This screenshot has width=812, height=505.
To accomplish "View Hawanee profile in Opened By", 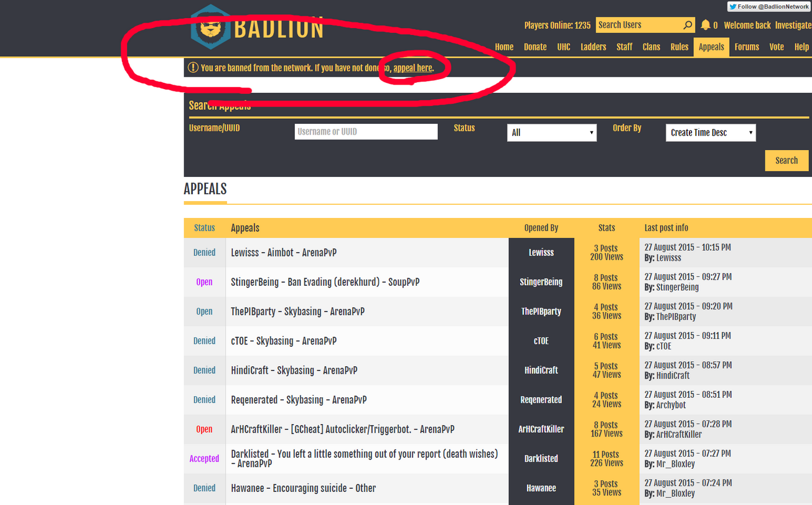I will click(541, 488).
